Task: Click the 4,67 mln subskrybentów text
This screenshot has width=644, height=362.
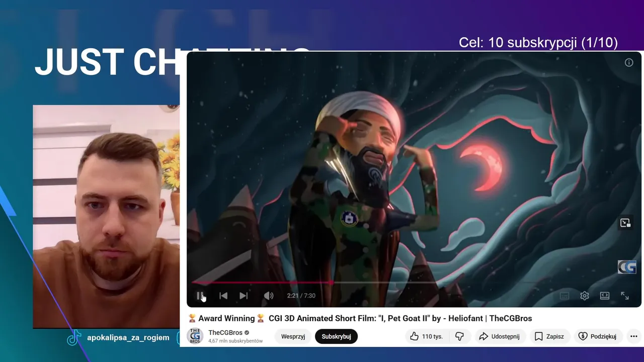Action: 235,341
